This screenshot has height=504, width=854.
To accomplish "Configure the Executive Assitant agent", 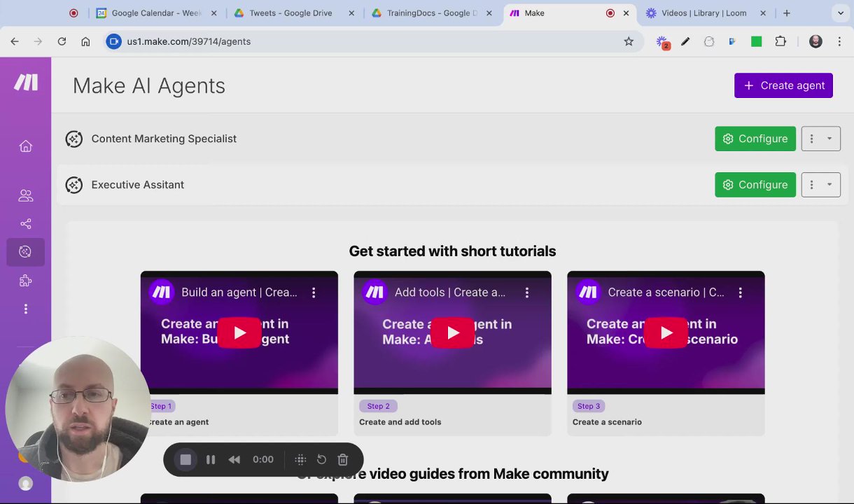I will [755, 185].
